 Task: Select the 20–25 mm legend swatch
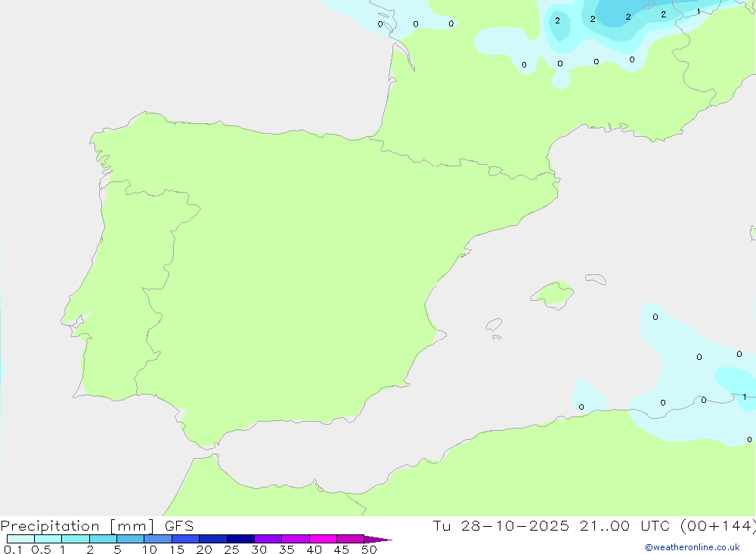[212, 539]
